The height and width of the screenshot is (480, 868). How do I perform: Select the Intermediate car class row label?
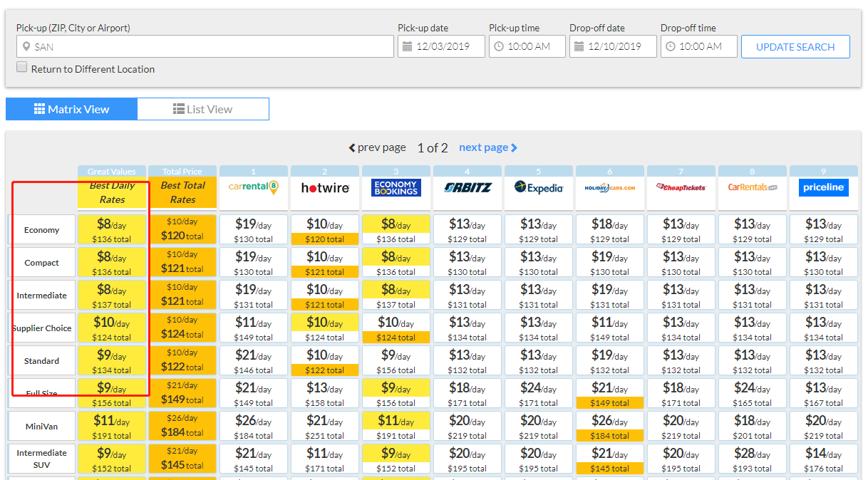click(x=41, y=296)
